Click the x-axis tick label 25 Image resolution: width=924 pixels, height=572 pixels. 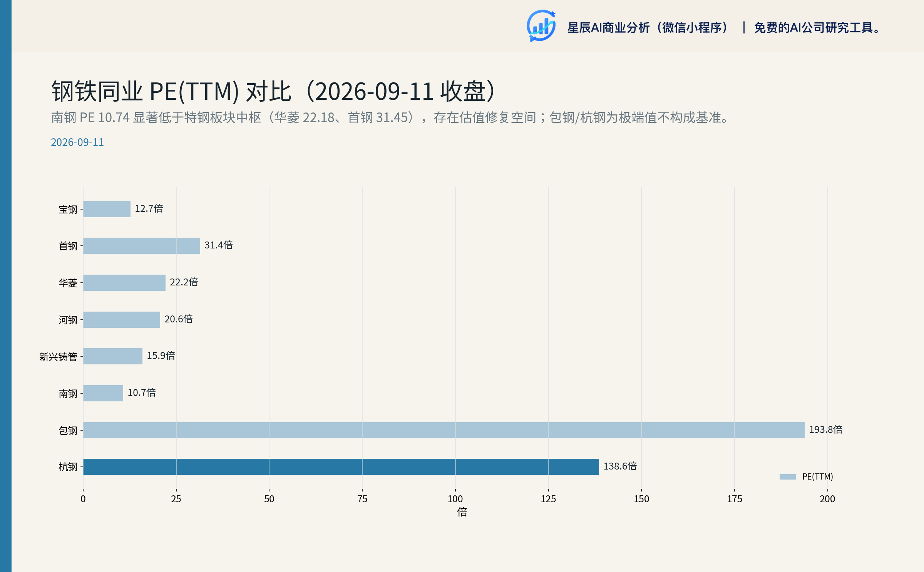(x=176, y=499)
